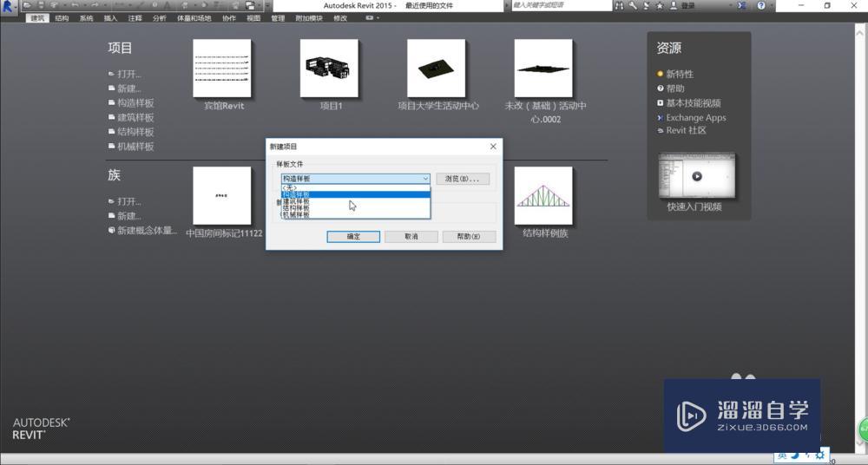Open the 附加模块 ribbon tab
The height and width of the screenshot is (465, 868).
[x=309, y=18]
